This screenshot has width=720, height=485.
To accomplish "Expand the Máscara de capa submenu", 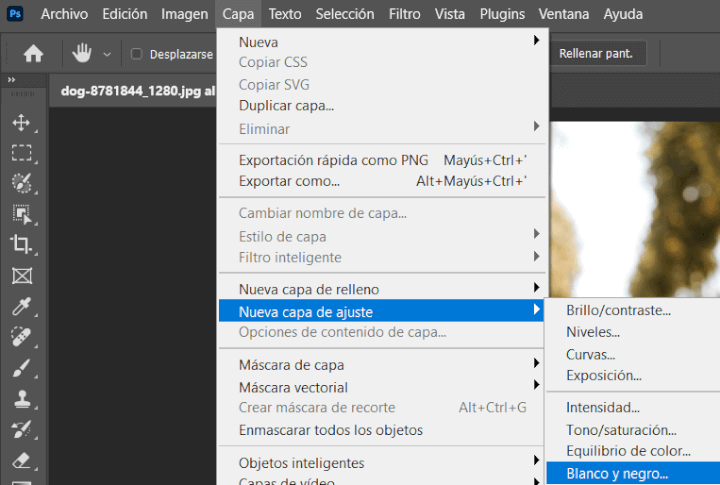I will [x=383, y=365].
